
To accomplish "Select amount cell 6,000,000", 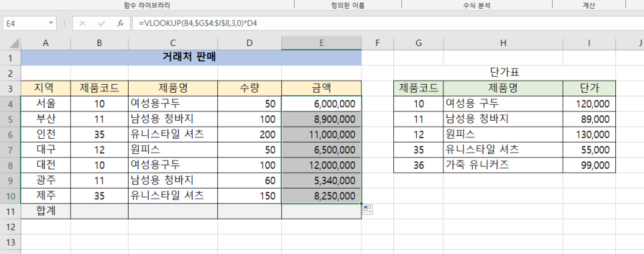I will click(321, 103).
